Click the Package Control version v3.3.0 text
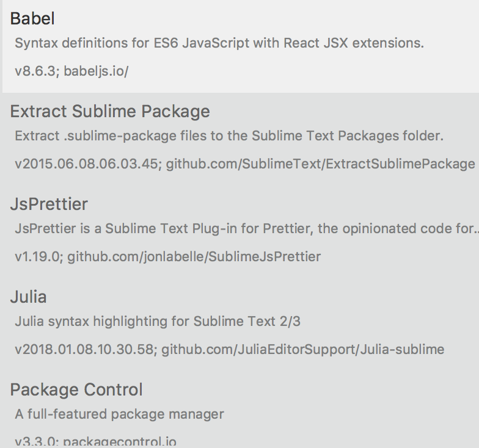This screenshot has width=479, height=448. click(x=35, y=441)
